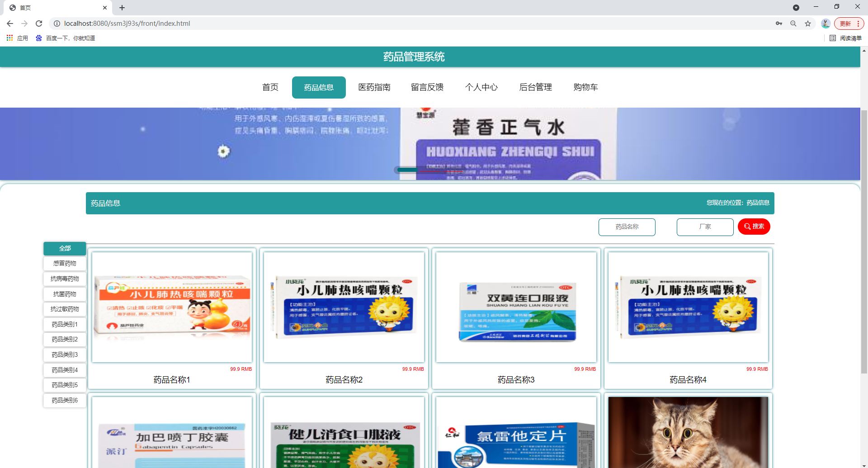The image size is (868, 468).
Task: Filter by 药品类别5 category
Action: (x=65, y=385)
